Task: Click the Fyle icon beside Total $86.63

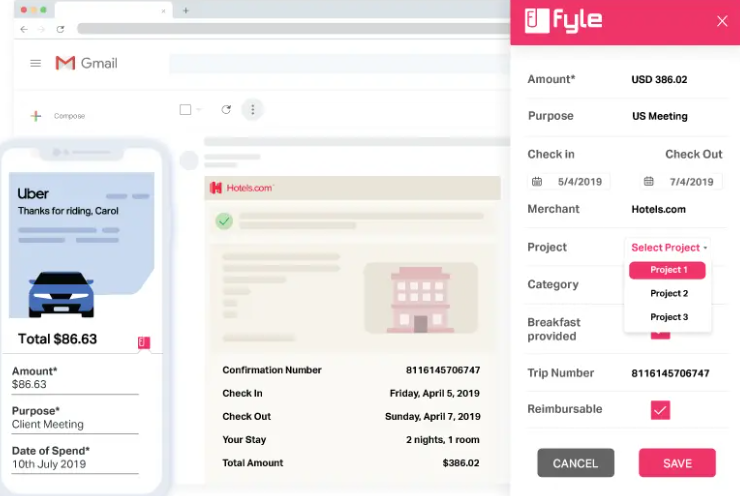Action: tap(144, 343)
